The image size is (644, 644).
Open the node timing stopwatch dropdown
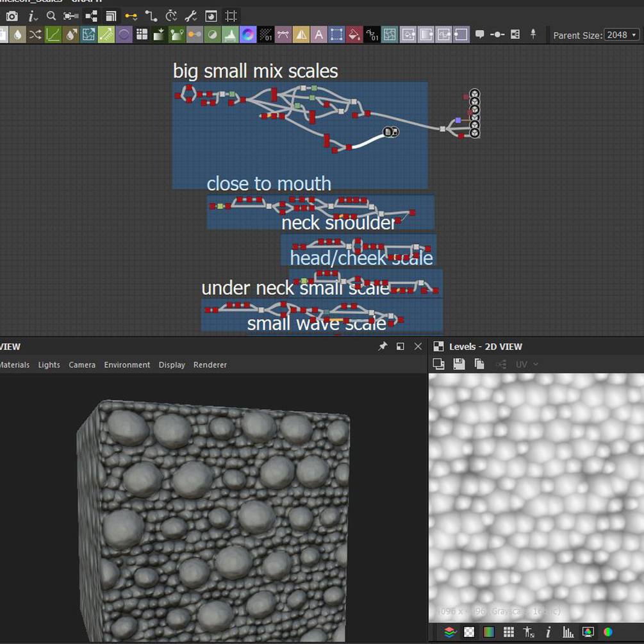(171, 16)
